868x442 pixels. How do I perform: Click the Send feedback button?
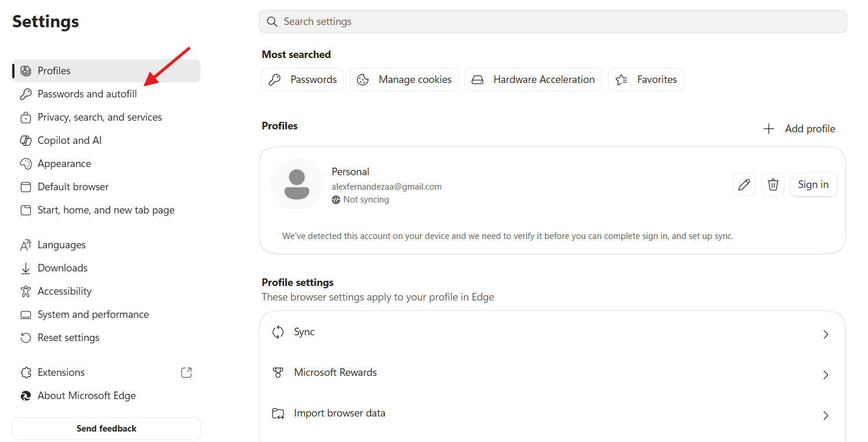[x=107, y=429]
